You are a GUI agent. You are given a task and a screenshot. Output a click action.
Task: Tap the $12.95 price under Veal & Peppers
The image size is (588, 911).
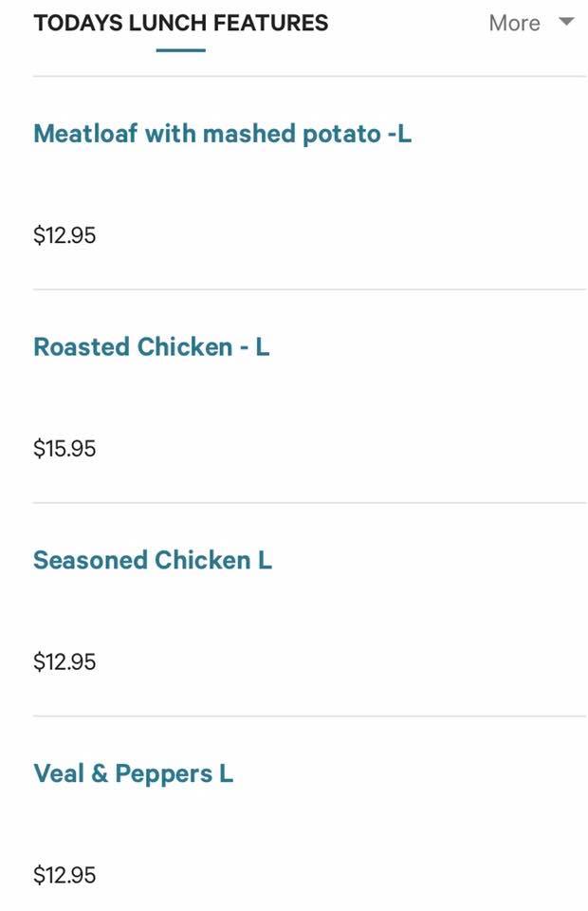click(64, 876)
